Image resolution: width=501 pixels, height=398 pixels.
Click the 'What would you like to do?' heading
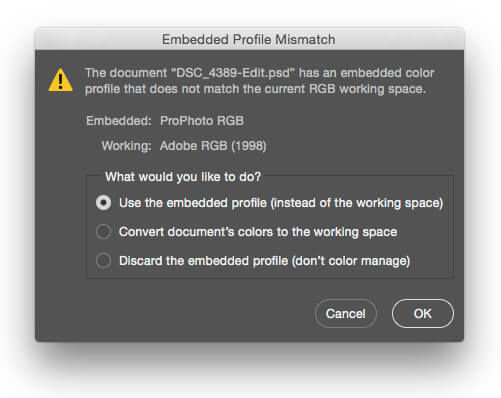point(183,177)
